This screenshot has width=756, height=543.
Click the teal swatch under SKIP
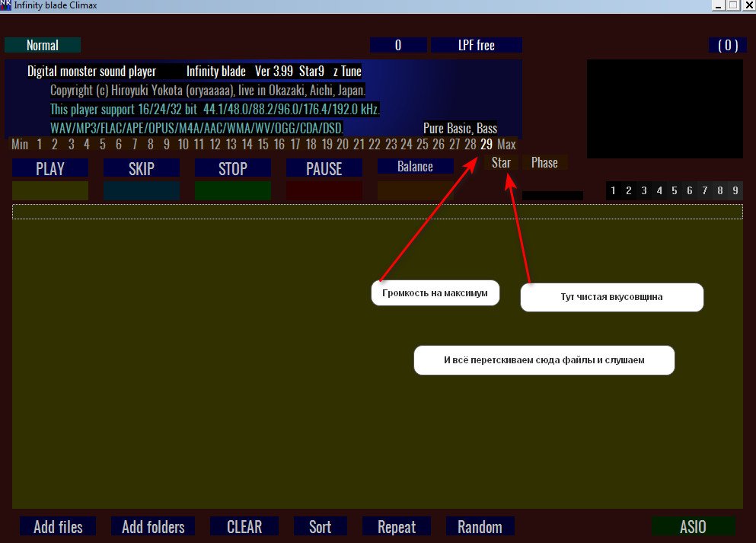142,190
